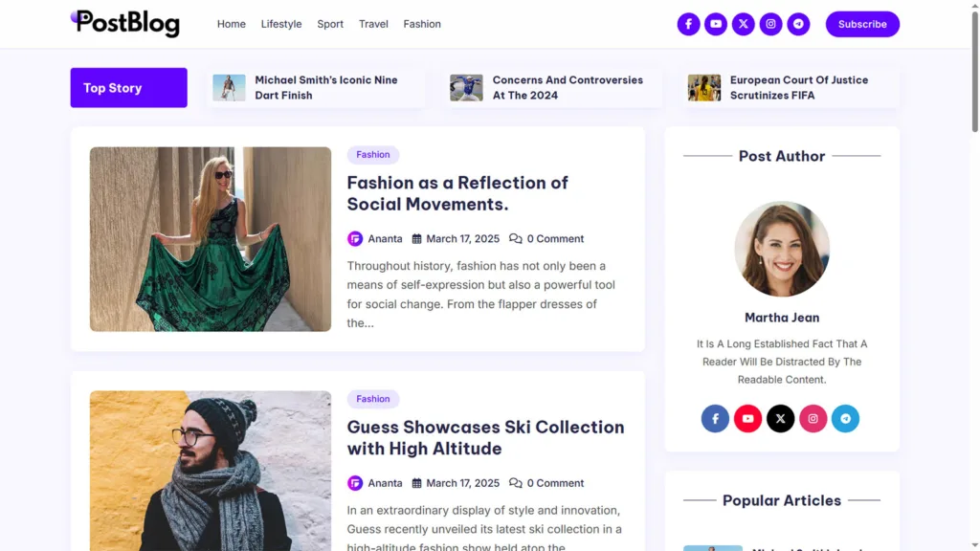Click calendar icon on Ski Collection post
This screenshot has height=551, width=980.
[417, 483]
